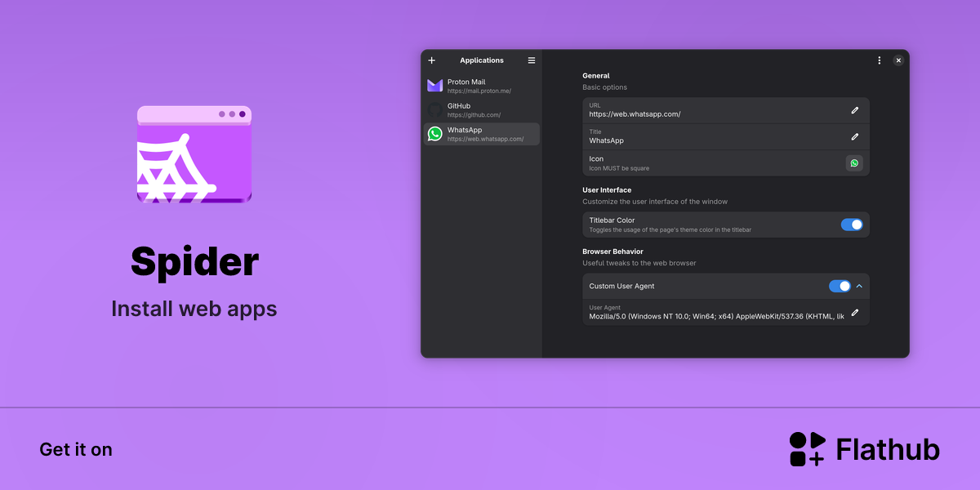Edit the Title with pencil icon
Screen dimensions: 980x490
click(854, 136)
